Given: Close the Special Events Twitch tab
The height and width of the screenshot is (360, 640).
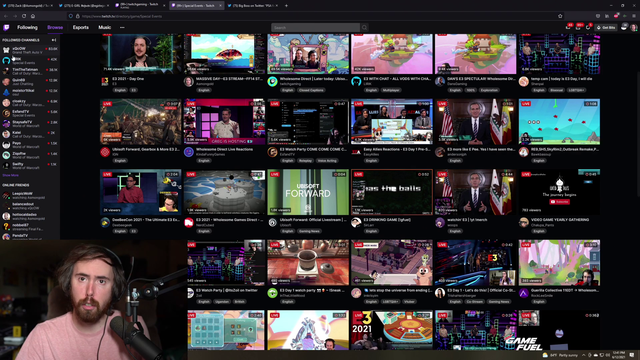Looking at the screenshot, I should click(x=220, y=6).
